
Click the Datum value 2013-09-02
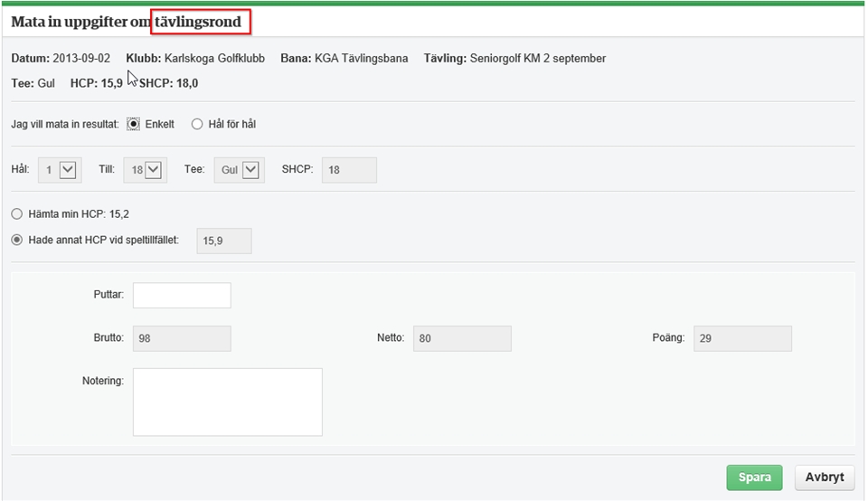tap(81, 58)
